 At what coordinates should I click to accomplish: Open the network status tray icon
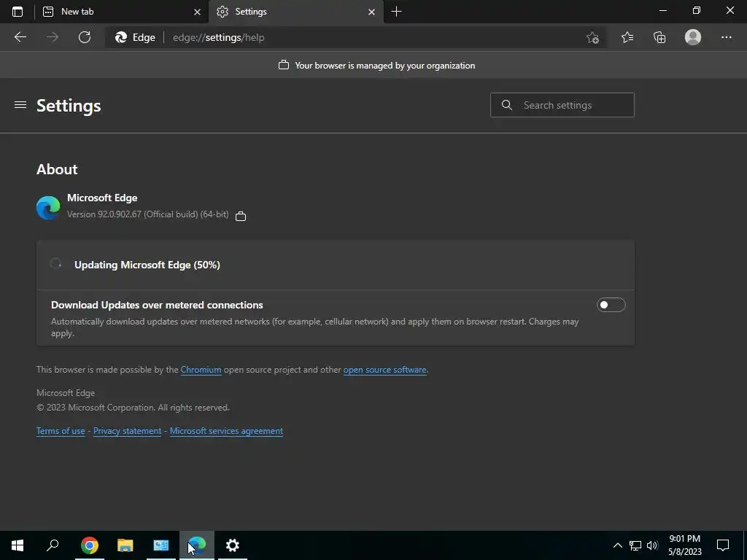[x=635, y=545]
